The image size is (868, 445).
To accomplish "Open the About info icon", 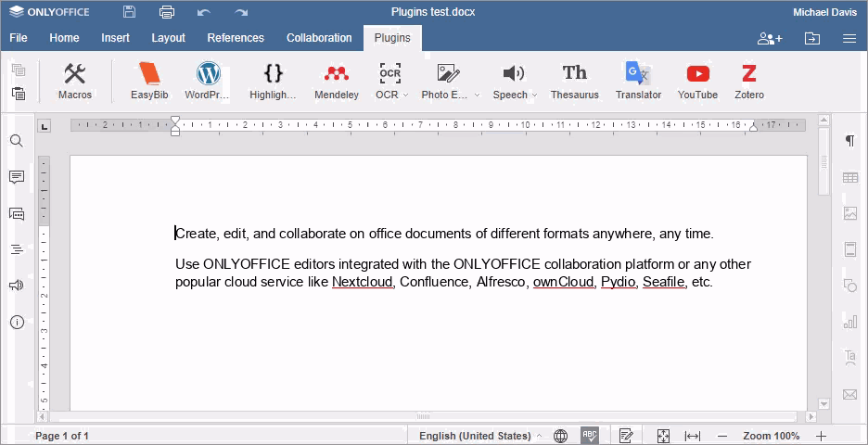I will click(18, 322).
